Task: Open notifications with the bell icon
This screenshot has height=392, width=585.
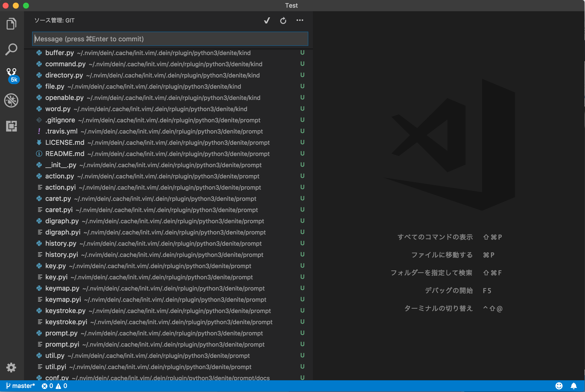Action: 574,386
